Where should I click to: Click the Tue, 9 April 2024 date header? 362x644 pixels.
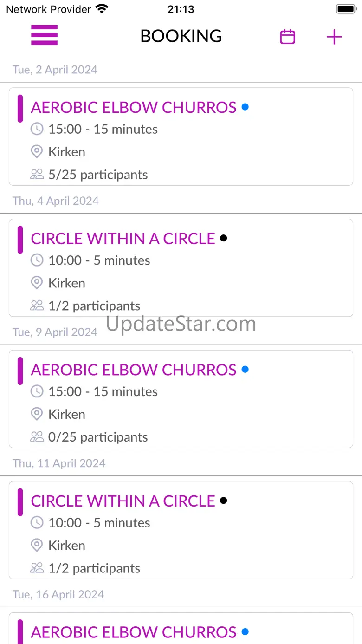(55, 332)
